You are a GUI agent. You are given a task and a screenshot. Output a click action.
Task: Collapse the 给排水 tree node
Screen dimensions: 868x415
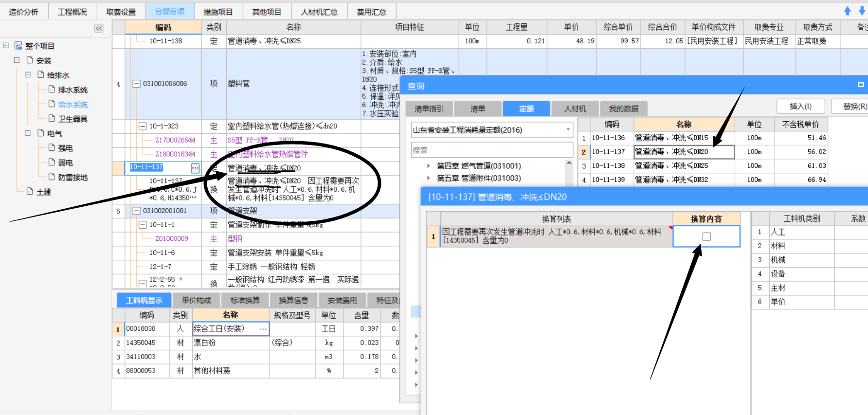coord(28,74)
